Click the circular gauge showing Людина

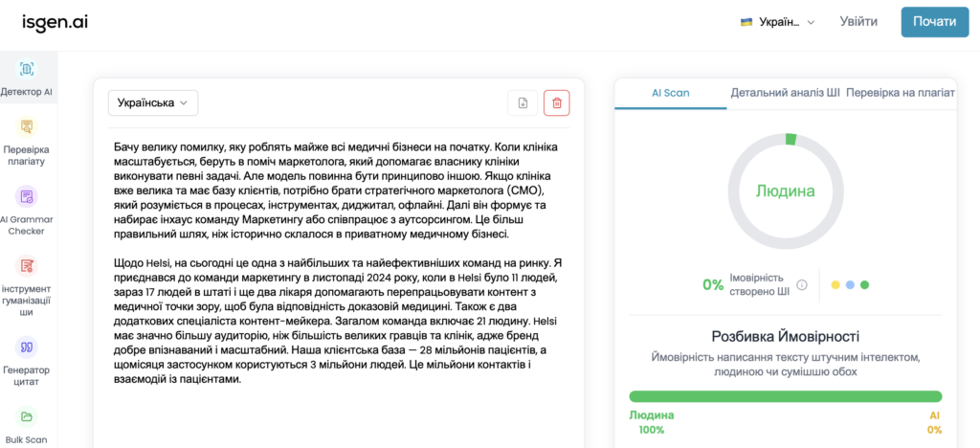coord(786,191)
